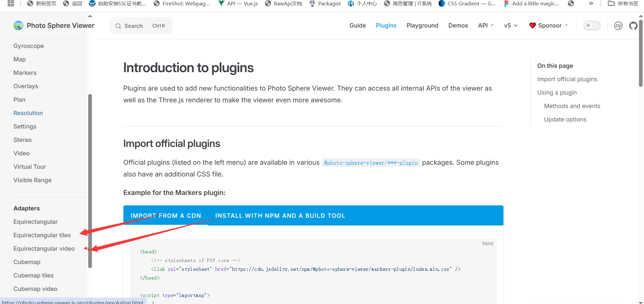Open Markers plugin in sidebar

(25, 73)
